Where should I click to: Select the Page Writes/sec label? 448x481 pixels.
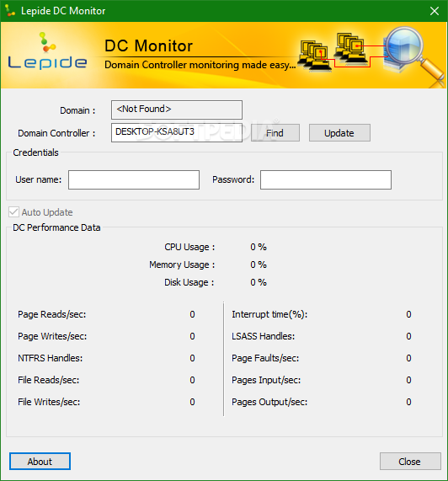coord(52,336)
